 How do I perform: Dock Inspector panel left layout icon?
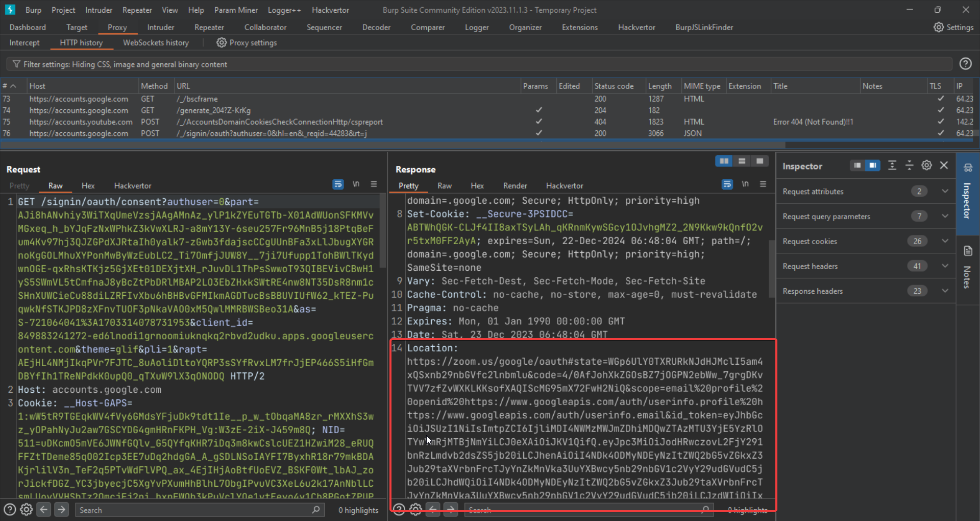tap(857, 165)
